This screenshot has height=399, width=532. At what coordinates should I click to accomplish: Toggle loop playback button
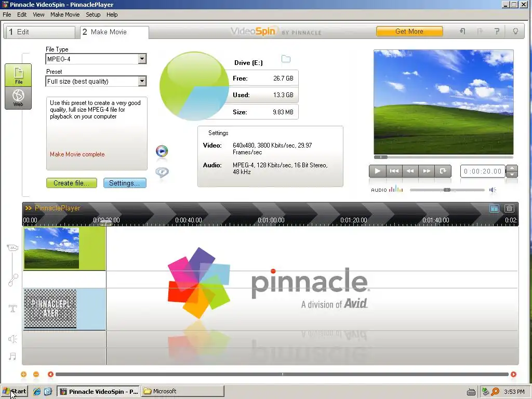click(443, 171)
